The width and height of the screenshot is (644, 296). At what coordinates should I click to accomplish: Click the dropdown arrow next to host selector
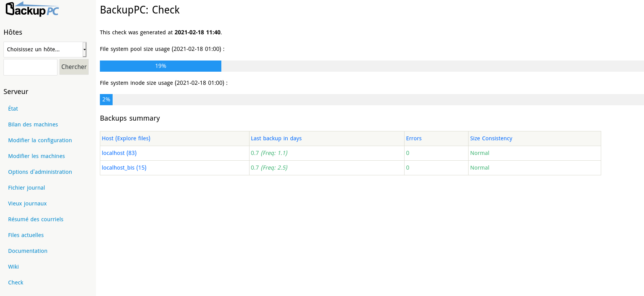[84, 49]
